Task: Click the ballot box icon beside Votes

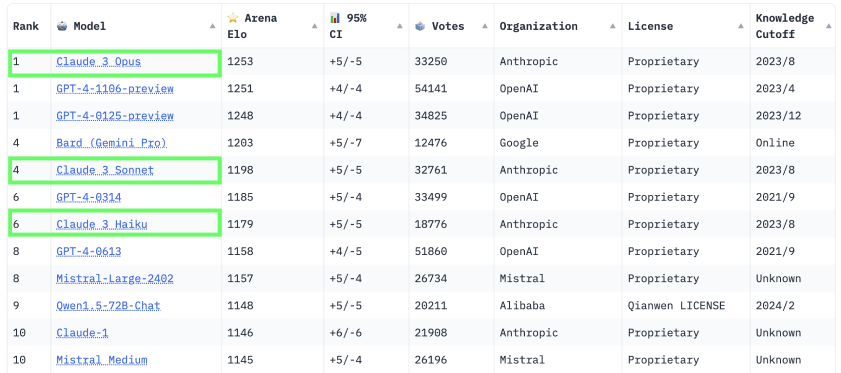Action: (420, 26)
